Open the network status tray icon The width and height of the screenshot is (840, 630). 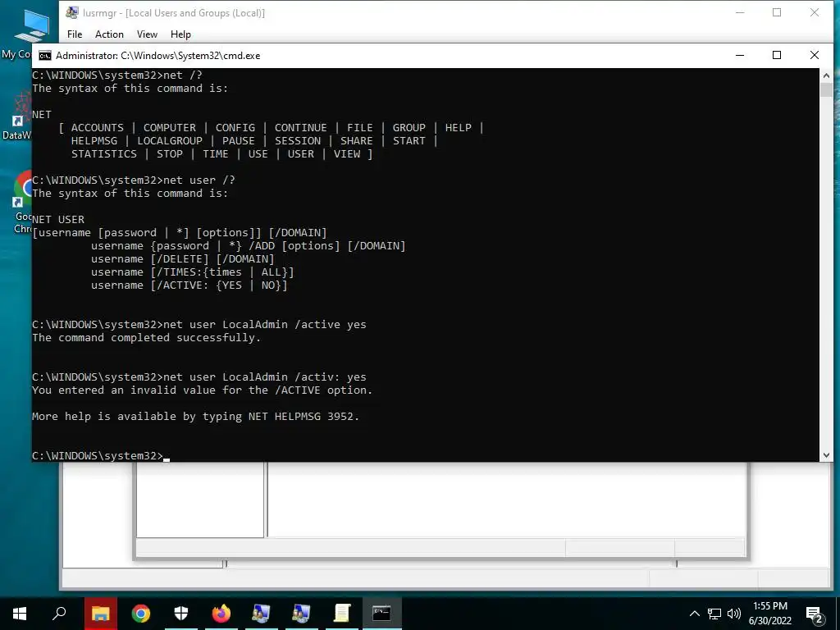(x=714, y=614)
